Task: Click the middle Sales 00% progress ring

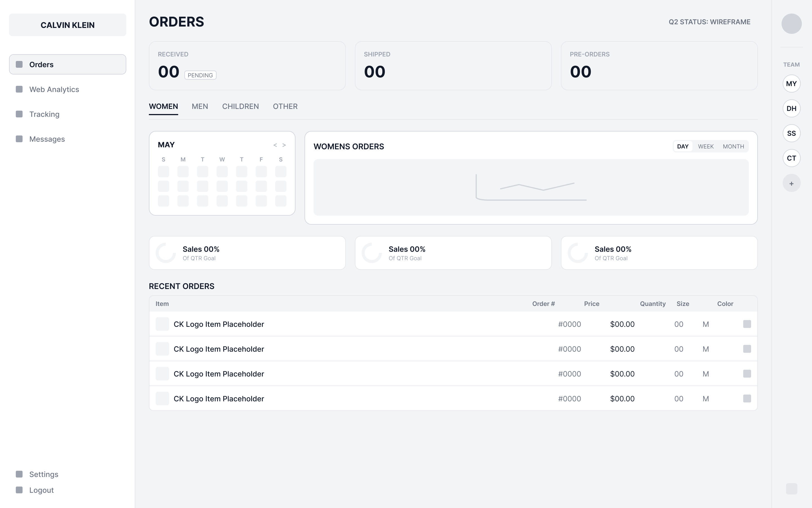Action: (x=372, y=253)
